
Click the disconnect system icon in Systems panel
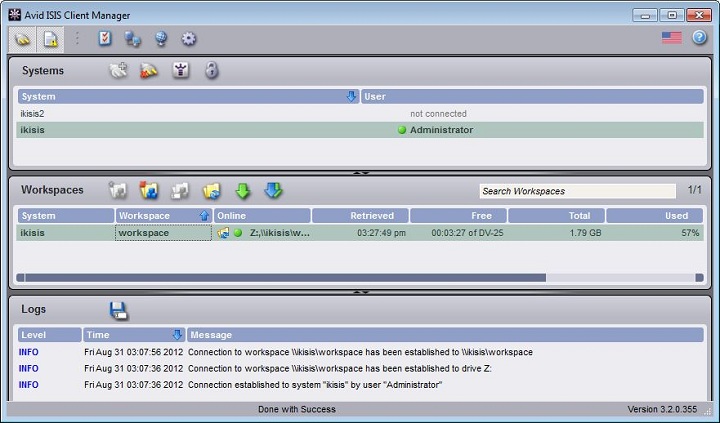tap(149, 71)
